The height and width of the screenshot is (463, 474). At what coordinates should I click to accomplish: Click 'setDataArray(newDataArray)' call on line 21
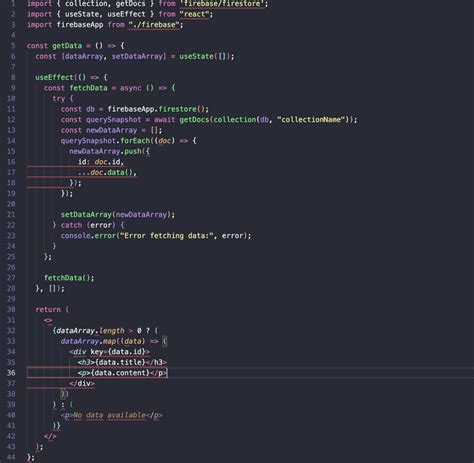point(116,215)
